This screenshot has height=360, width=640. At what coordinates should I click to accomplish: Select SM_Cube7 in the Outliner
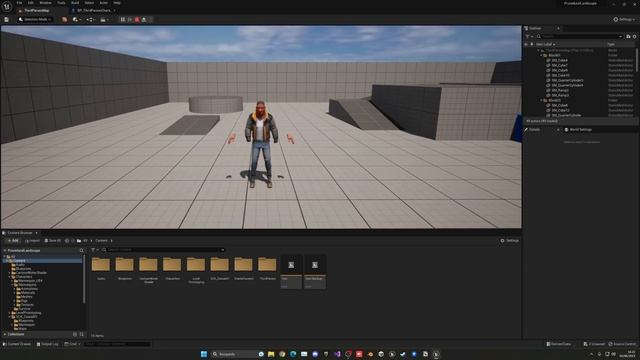tap(559, 65)
